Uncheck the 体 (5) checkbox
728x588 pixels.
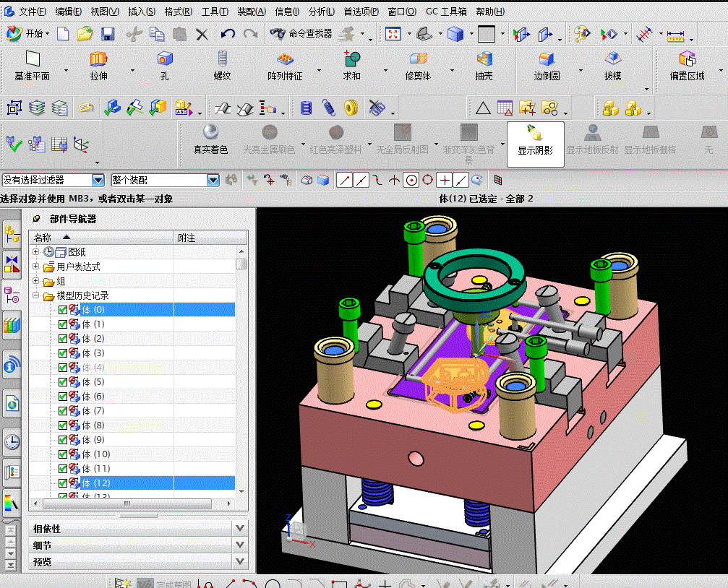(x=63, y=382)
